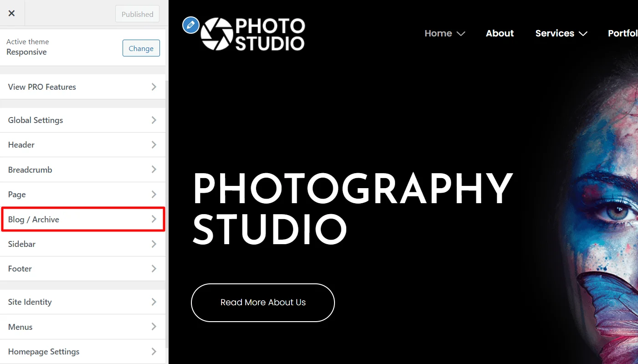Expand the Home menu dropdown arrow
The height and width of the screenshot is (364, 638).
tap(461, 34)
